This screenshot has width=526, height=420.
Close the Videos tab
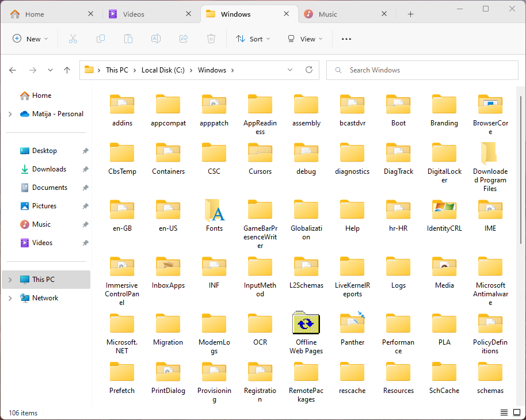[189, 14]
